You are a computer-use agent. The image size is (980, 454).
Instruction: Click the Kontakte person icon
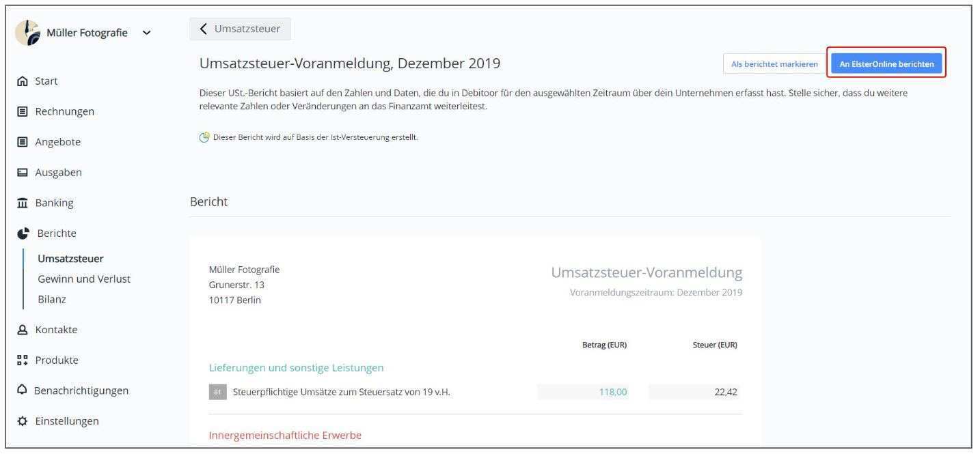[23, 330]
